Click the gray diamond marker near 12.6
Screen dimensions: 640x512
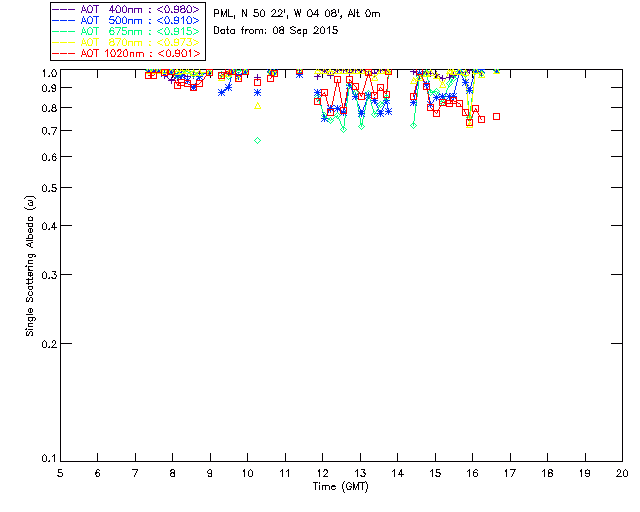343,129
